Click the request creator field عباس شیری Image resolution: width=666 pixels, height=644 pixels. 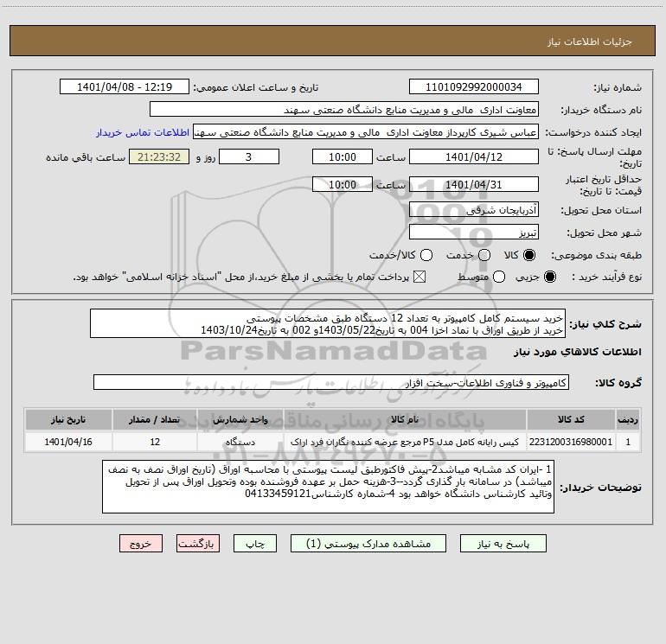click(366, 132)
